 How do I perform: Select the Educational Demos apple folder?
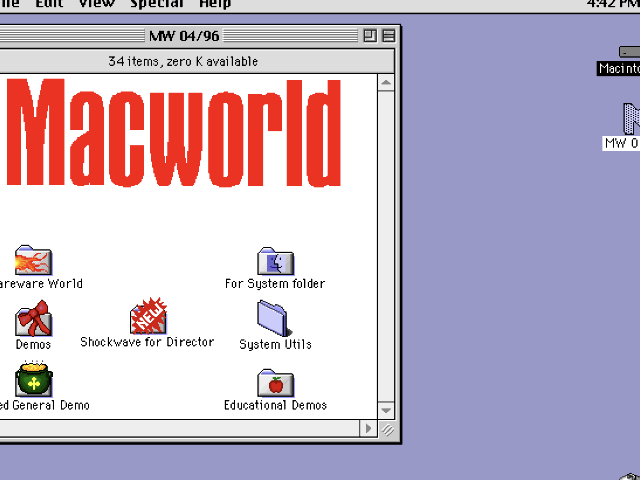tap(276, 383)
